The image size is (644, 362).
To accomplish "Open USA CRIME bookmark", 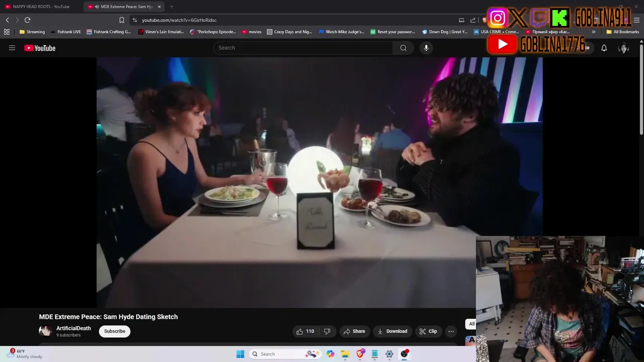I will [x=497, y=32].
